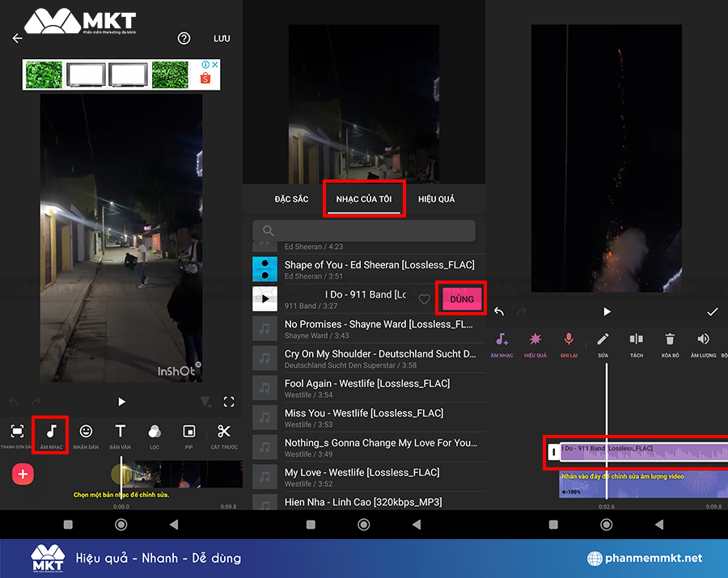Focus the music search field
This screenshot has width=728, height=578.
(364, 230)
